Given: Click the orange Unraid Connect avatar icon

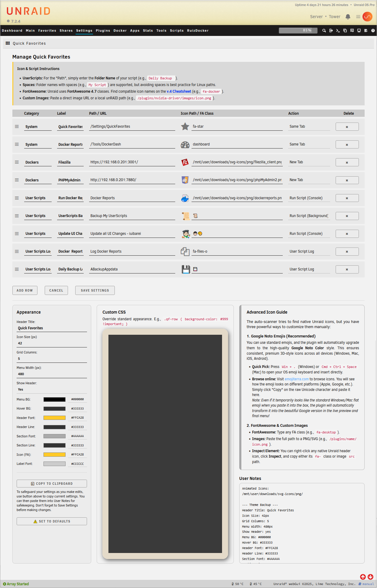Looking at the screenshot, I should point(367,17).
